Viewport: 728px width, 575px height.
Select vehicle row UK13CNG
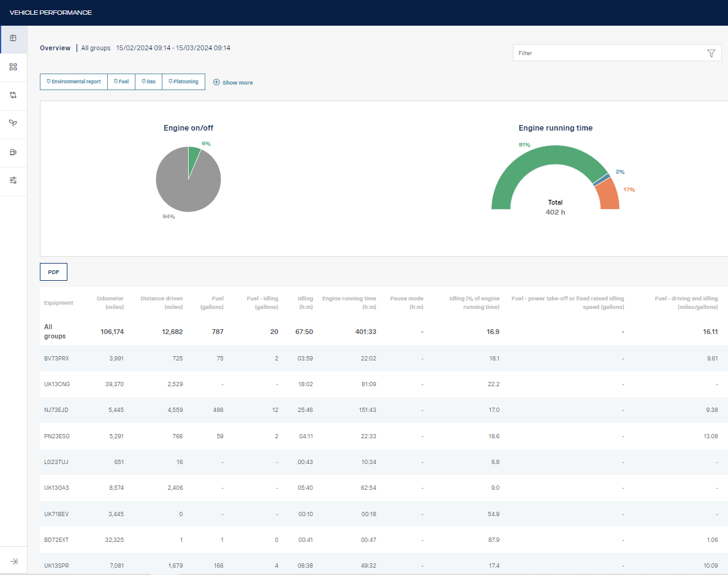click(x=384, y=384)
